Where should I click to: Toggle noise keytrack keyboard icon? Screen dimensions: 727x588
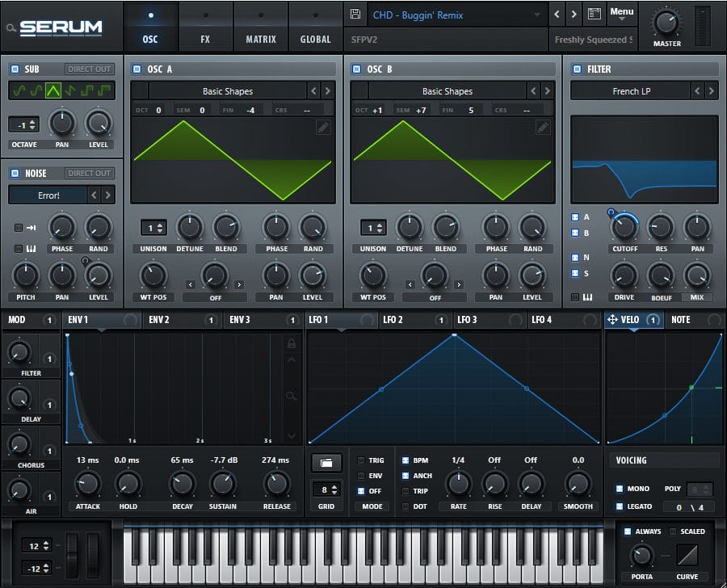click(31, 249)
